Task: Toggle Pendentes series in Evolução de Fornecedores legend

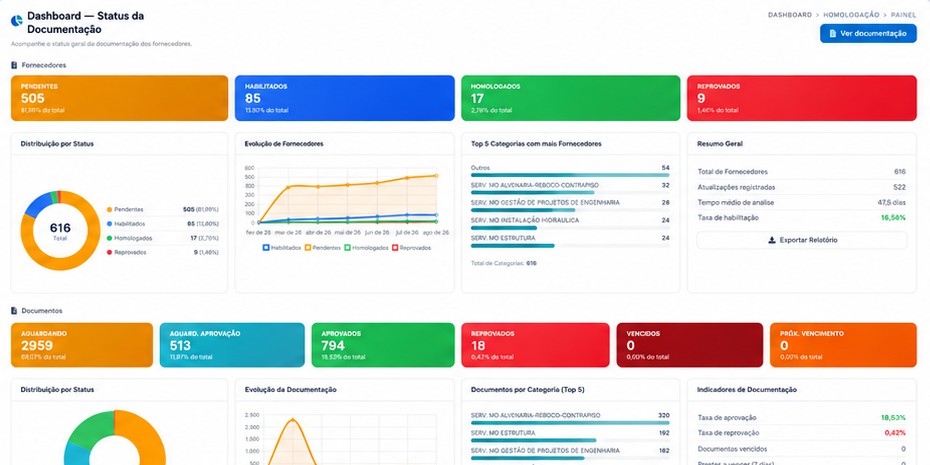Action: pyautogui.click(x=323, y=248)
